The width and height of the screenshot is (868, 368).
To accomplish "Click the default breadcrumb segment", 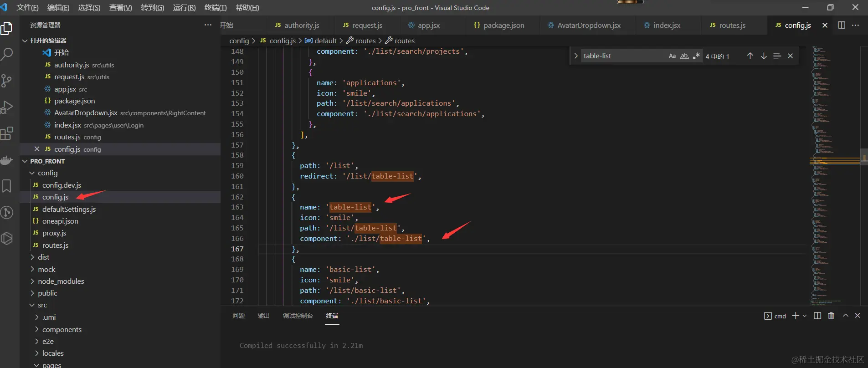I will (x=325, y=41).
